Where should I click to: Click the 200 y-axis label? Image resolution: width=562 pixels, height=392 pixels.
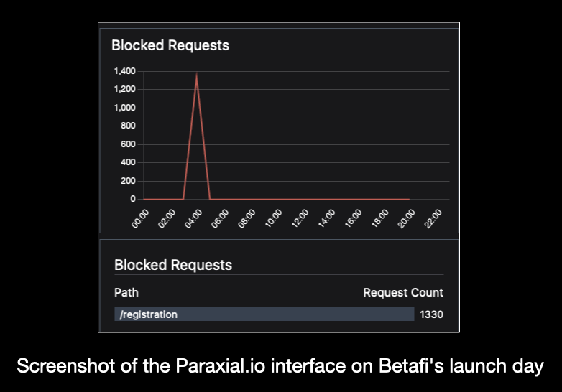(128, 180)
